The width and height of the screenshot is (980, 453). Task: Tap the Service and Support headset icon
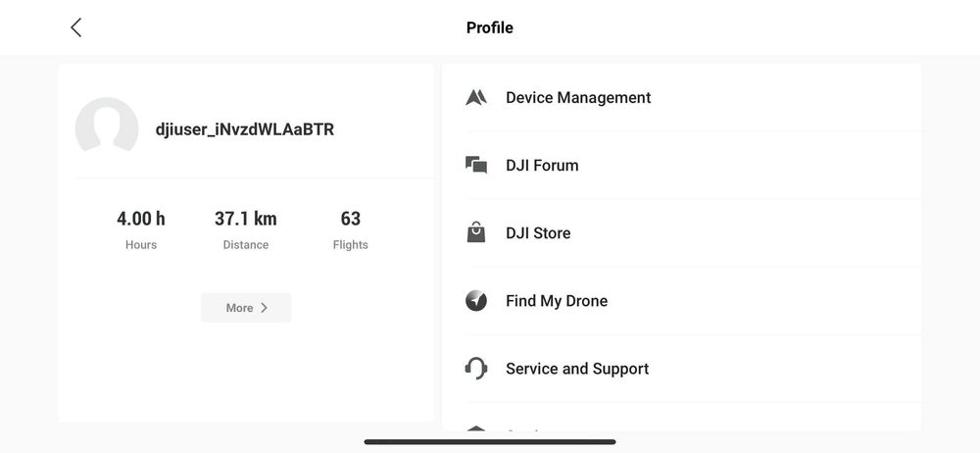476,369
